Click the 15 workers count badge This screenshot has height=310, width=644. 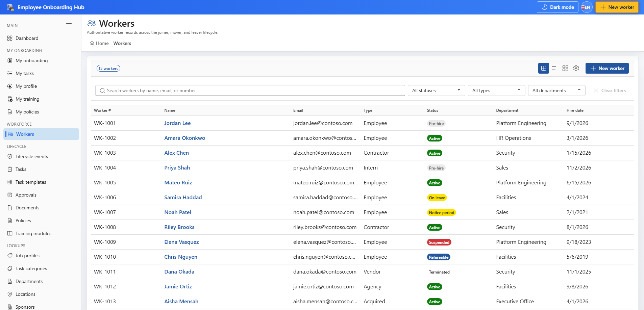tap(108, 68)
